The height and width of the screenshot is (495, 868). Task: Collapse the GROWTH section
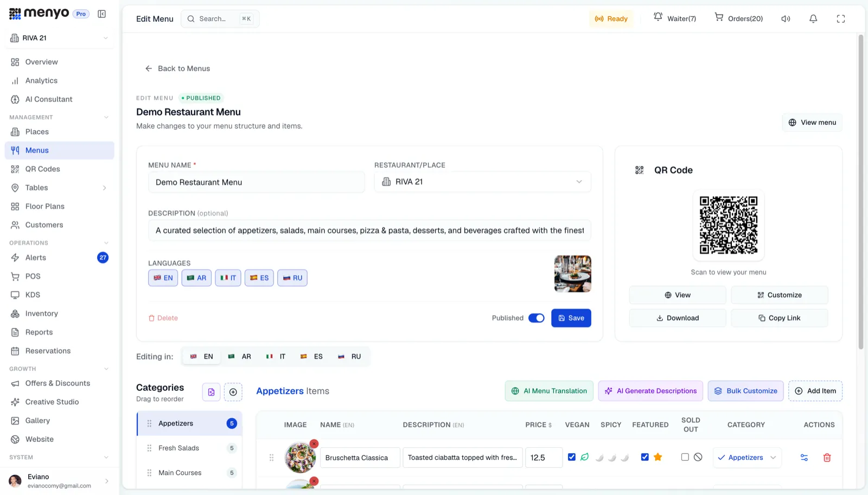click(x=106, y=369)
